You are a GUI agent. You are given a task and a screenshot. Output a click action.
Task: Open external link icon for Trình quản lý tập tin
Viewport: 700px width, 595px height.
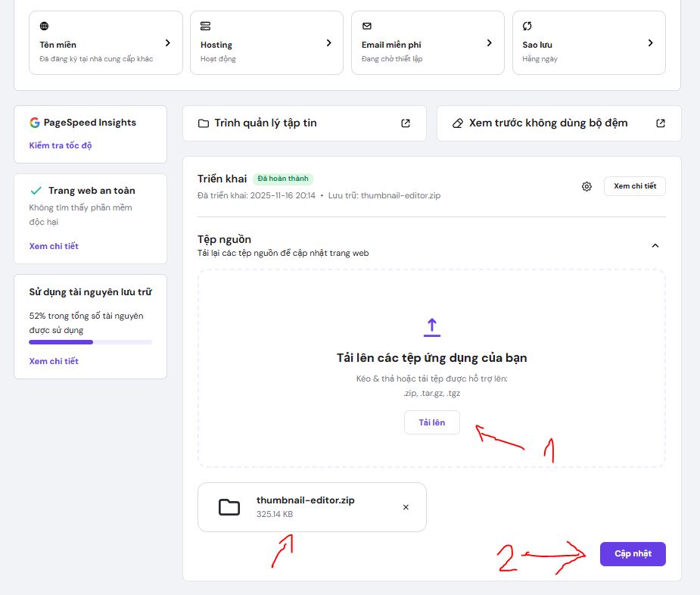tap(406, 123)
